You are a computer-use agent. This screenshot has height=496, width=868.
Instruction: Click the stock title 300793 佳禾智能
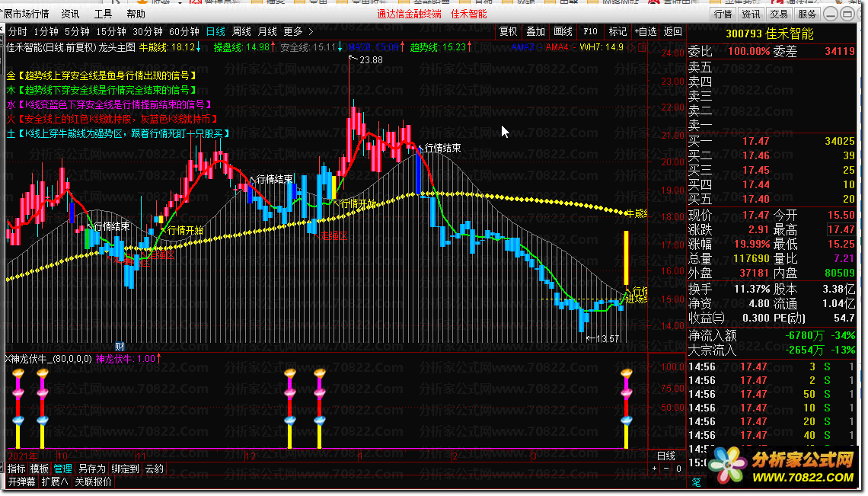tap(770, 34)
